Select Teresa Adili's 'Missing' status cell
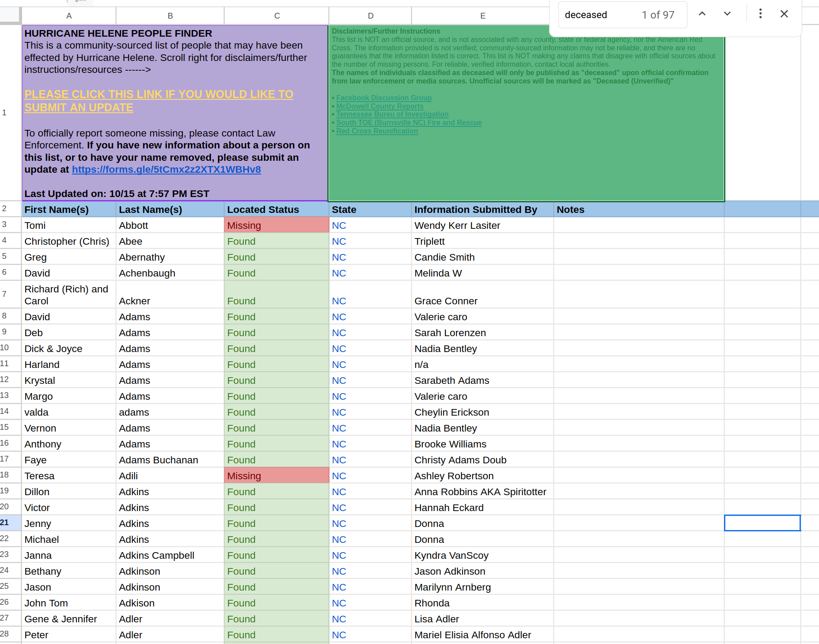Image resolution: width=819 pixels, height=644 pixels. pos(277,476)
